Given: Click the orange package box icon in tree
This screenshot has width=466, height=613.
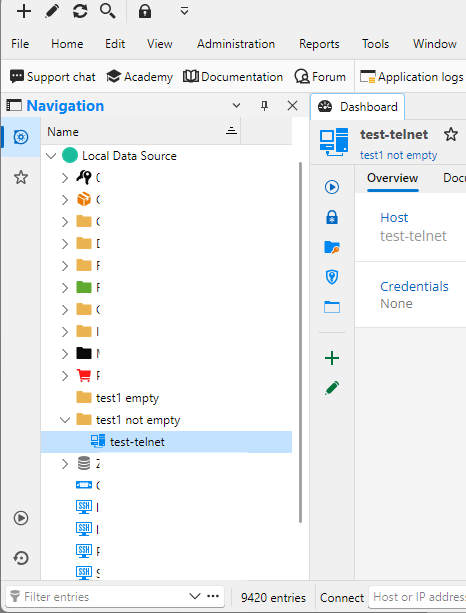Looking at the screenshot, I should click(84, 199).
